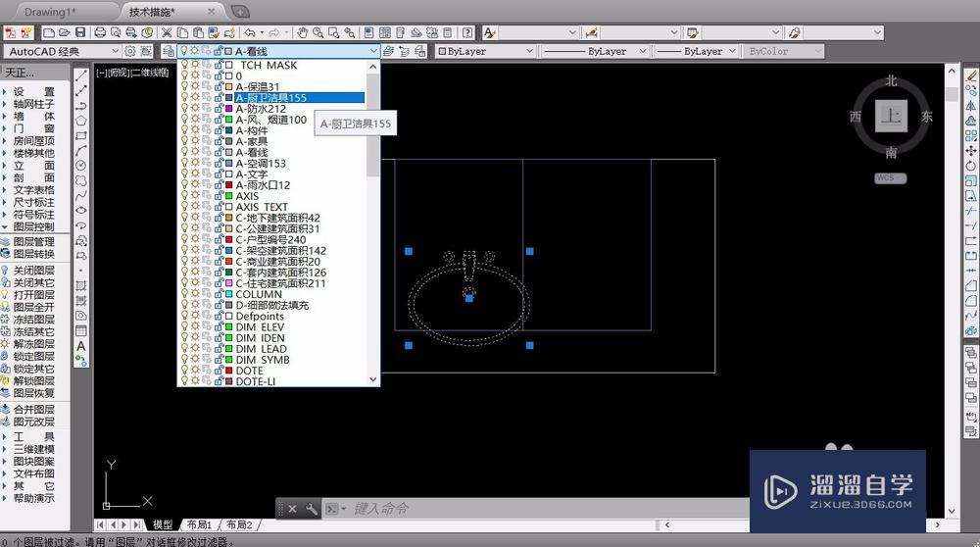Turn off layer A-防水212 lightbulb

tap(184, 108)
